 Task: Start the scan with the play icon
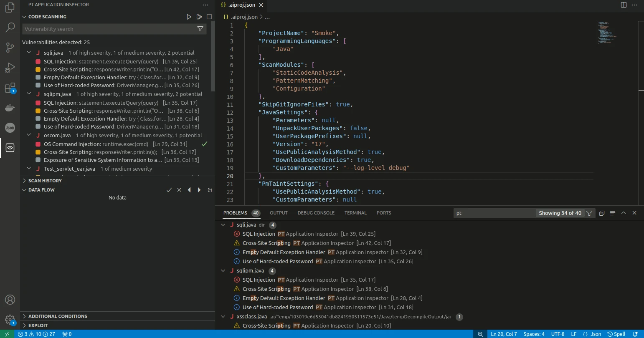[x=189, y=17]
